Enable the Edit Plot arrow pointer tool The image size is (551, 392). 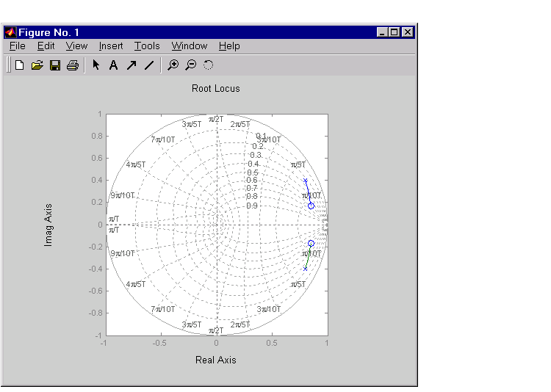point(96,65)
